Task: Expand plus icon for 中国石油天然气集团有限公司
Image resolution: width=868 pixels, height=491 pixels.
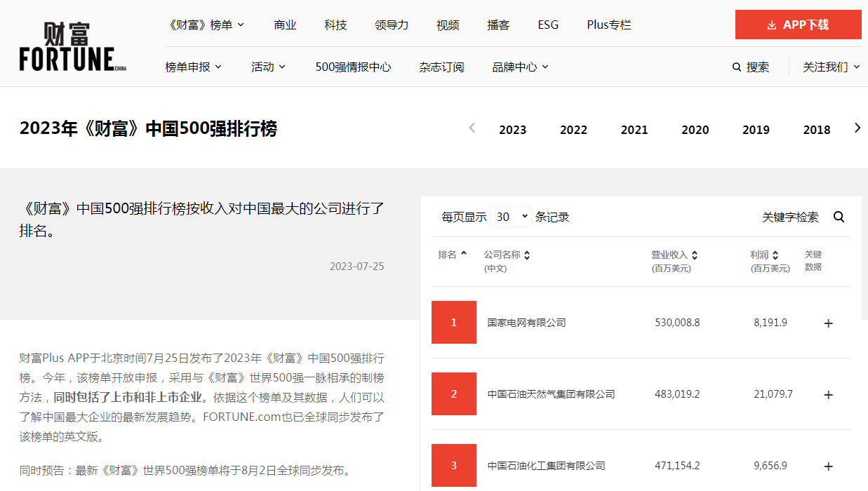Action: (x=828, y=395)
